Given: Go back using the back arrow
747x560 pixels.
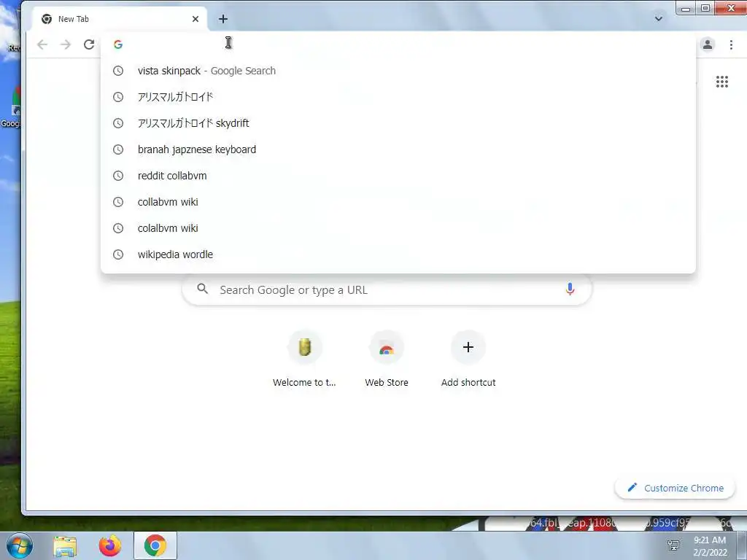Looking at the screenshot, I should (42, 44).
